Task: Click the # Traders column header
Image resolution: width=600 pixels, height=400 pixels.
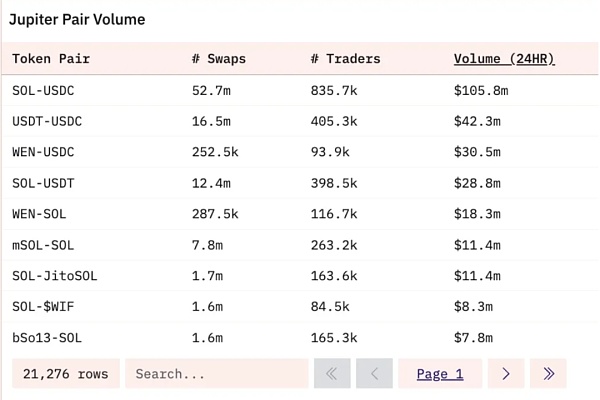Action: pyautogui.click(x=345, y=59)
